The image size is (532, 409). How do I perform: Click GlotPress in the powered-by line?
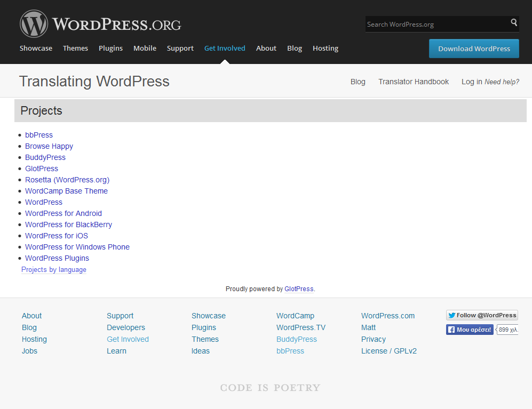[299, 289]
